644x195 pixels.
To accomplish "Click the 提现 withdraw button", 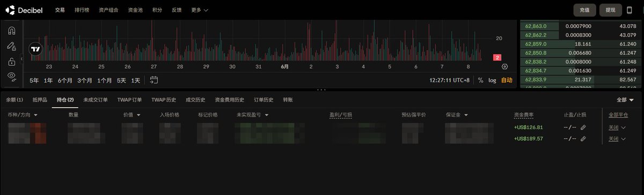I will point(611,10).
